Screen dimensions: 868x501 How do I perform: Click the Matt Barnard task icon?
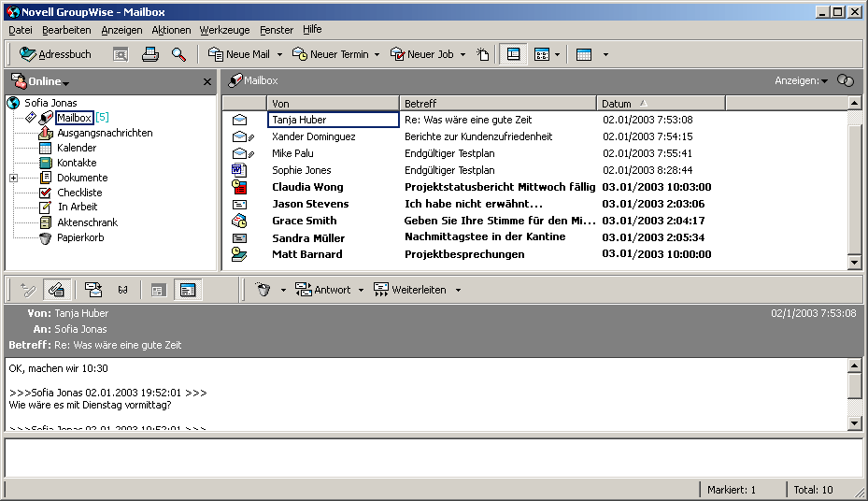tap(239, 254)
